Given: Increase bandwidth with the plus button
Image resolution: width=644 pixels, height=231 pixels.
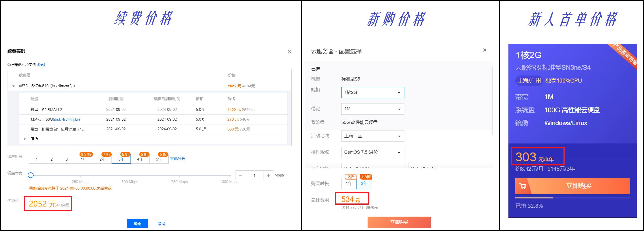Looking at the screenshot, I should (x=268, y=175).
